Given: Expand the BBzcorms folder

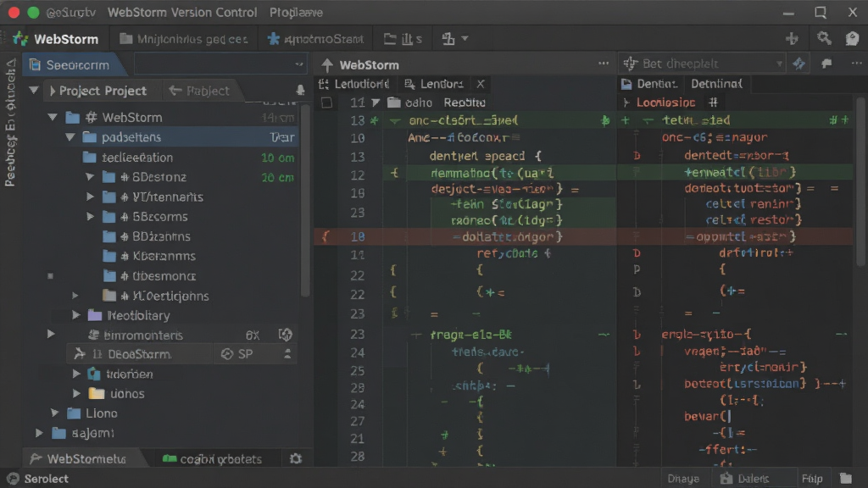Looking at the screenshot, I should (x=90, y=216).
